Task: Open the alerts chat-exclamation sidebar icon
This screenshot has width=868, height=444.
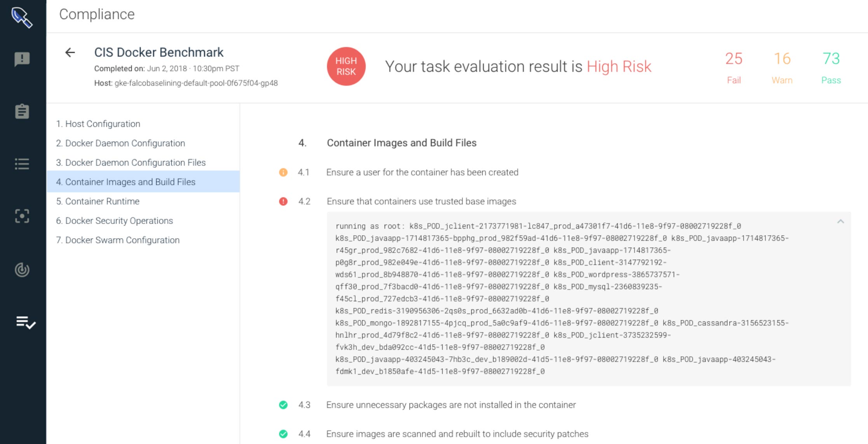Action: [22, 59]
